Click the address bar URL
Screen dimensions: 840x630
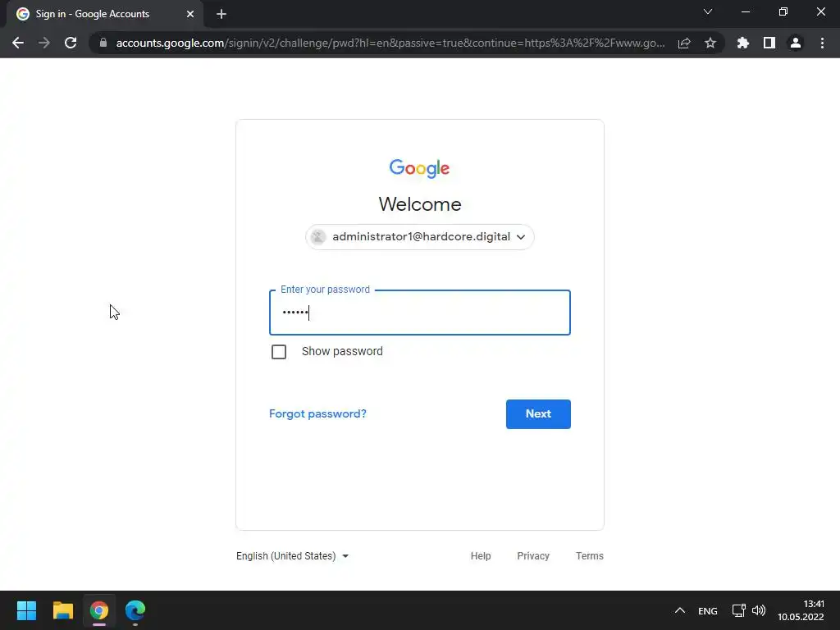click(x=390, y=43)
